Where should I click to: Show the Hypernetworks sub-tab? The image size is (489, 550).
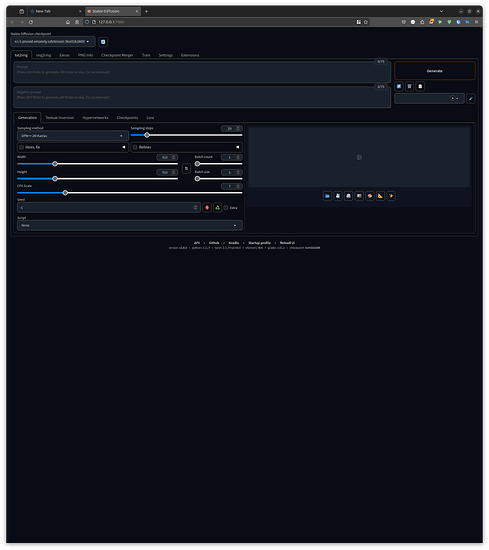pyautogui.click(x=95, y=118)
